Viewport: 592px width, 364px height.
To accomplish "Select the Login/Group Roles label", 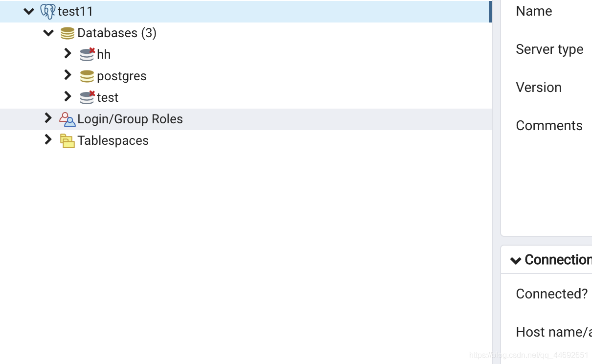I will point(130,119).
